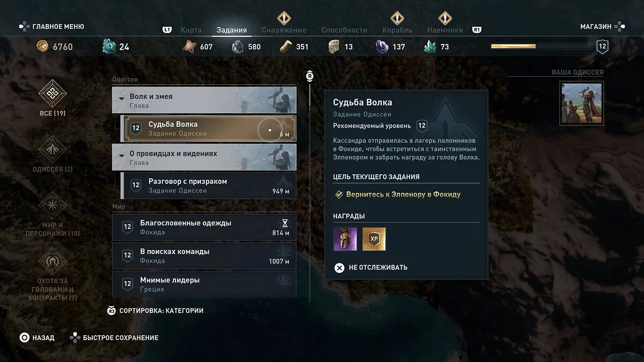Collapse the Волк и змея chapter
The height and width of the screenshot is (362, 644).
[204, 100]
